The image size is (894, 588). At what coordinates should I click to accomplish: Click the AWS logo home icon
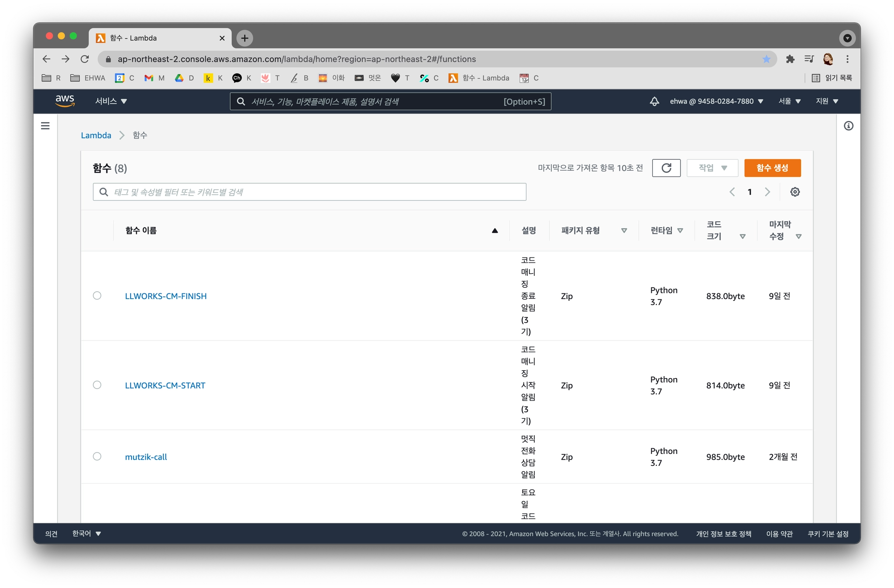[65, 101]
